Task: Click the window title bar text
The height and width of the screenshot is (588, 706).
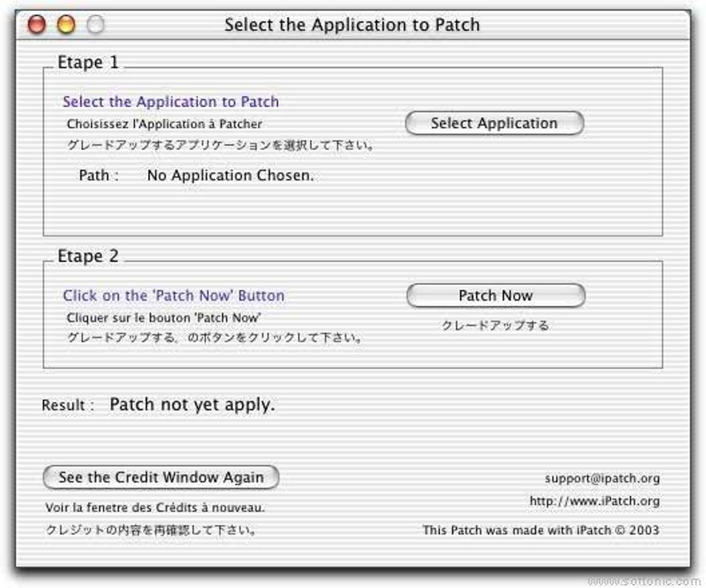Action: (352, 26)
